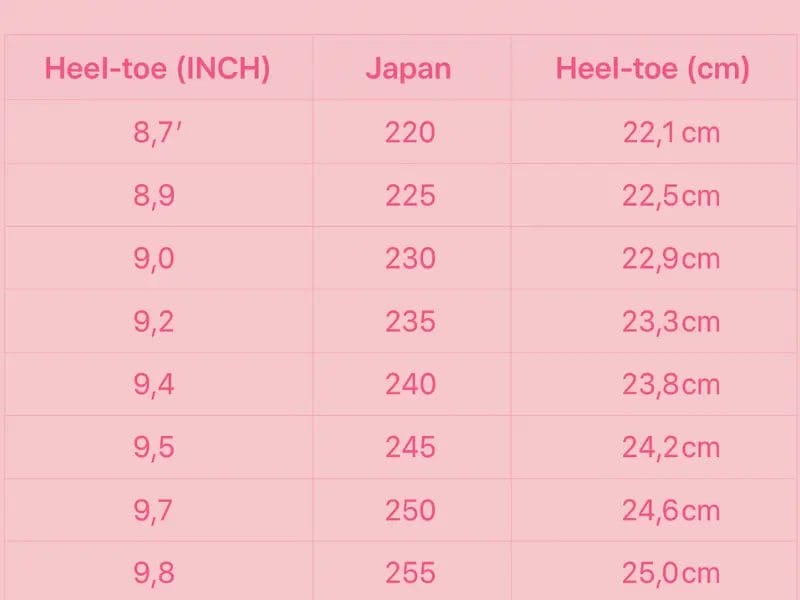Image resolution: width=800 pixels, height=600 pixels.
Task: Select the 8,9 inch cell
Action: [x=154, y=195]
